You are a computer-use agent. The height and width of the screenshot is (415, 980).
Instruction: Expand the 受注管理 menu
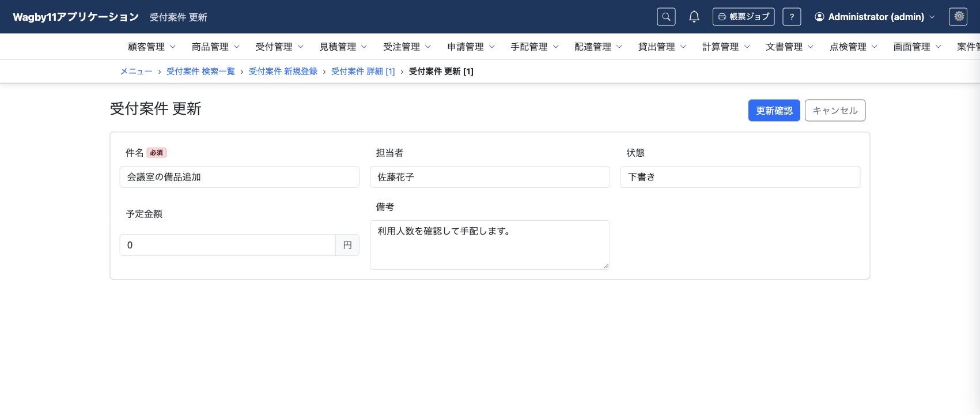click(x=407, y=47)
